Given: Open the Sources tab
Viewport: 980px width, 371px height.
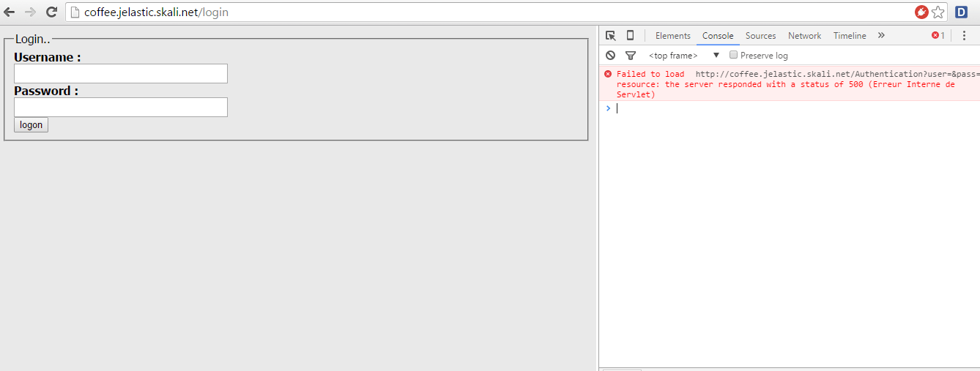Looking at the screenshot, I should 761,36.
